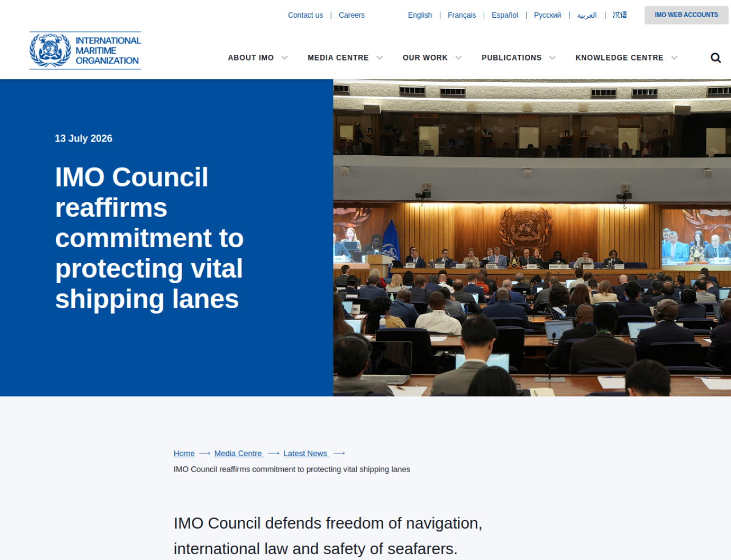Screen dimensions: 731x560
Task: Switch language to Русский
Action: pyautogui.click(x=547, y=15)
